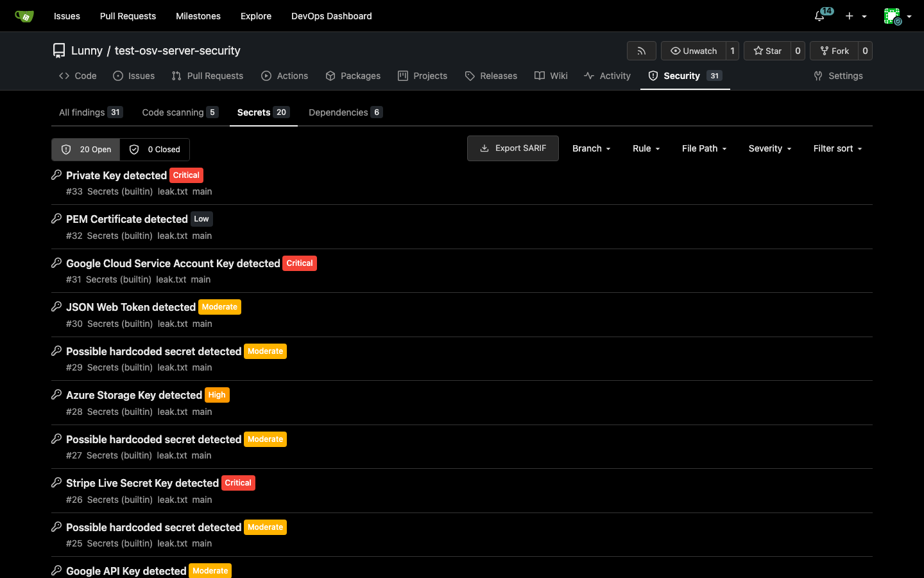Open hardcoded secret finding #29
This screenshot has width=924, height=578.
(154, 351)
